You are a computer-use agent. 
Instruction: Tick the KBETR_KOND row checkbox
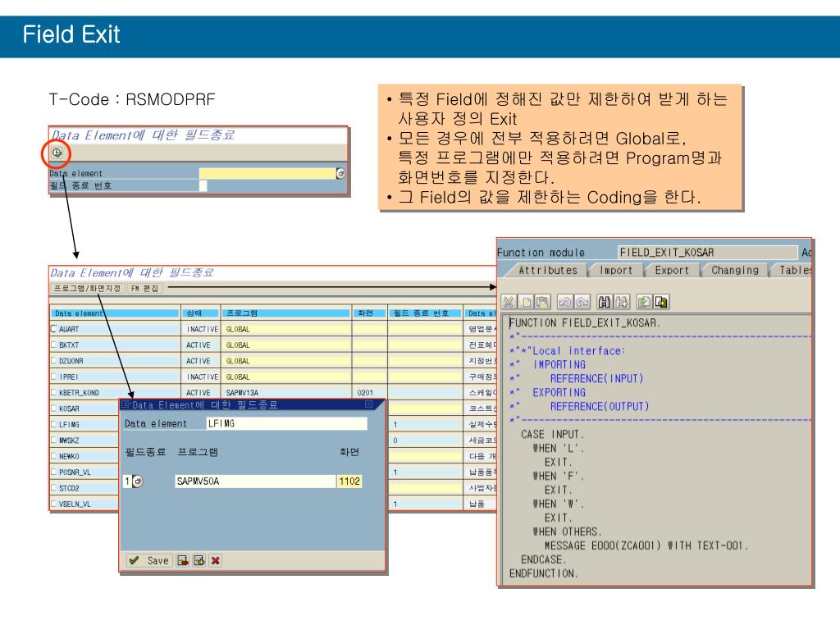53,392
